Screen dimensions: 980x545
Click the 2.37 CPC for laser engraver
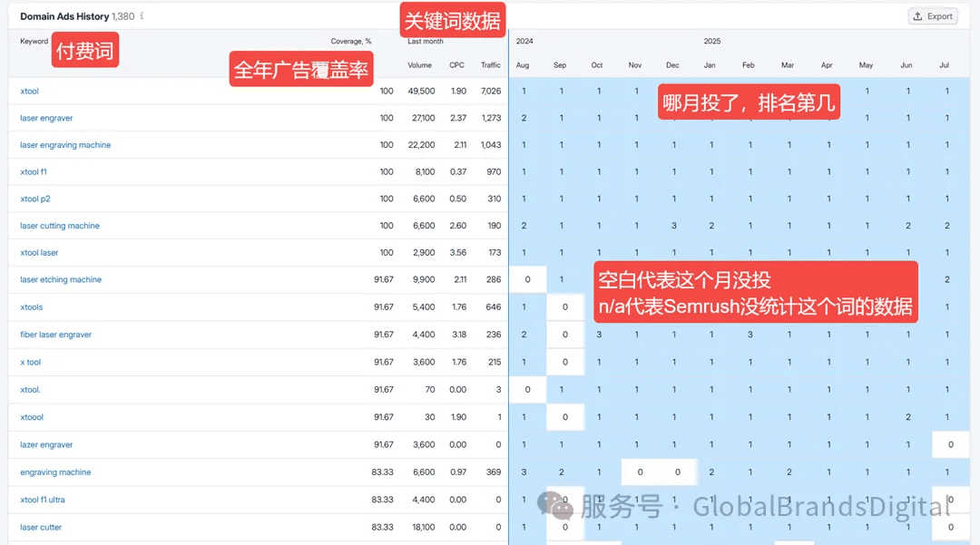[458, 118]
